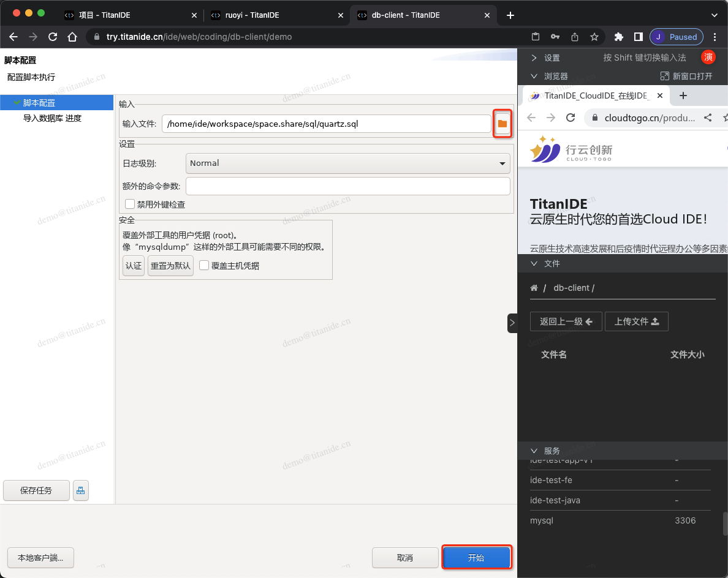This screenshot has width=728, height=578.
Task: Collapse the 文件 section header
Action: pyautogui.click(x=534, y=263)
